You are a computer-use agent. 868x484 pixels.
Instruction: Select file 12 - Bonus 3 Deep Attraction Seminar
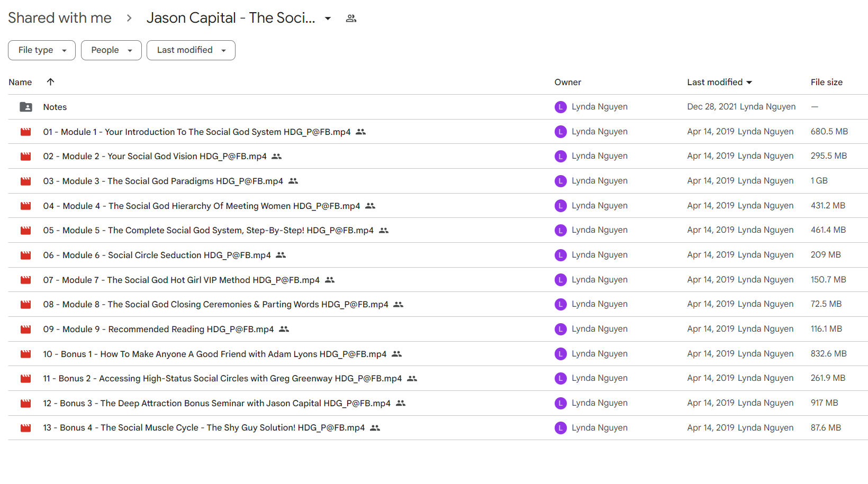[217, 403]
